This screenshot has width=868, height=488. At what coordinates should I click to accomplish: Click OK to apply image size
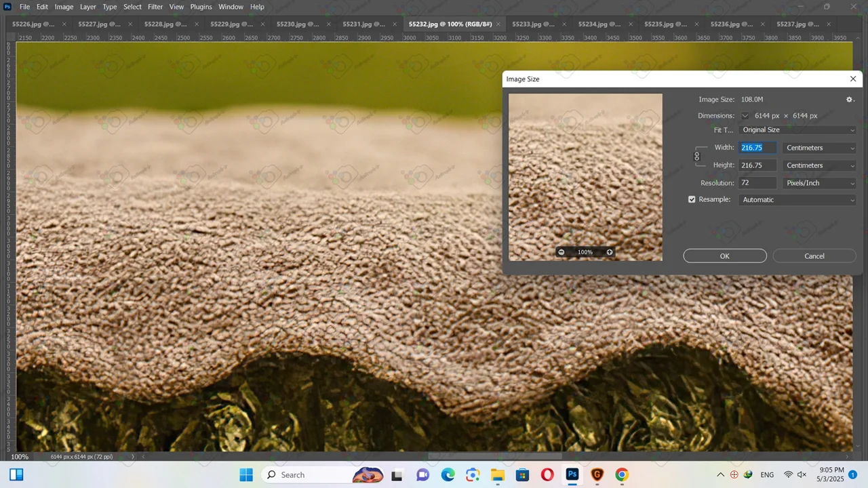tap(725, 256)
